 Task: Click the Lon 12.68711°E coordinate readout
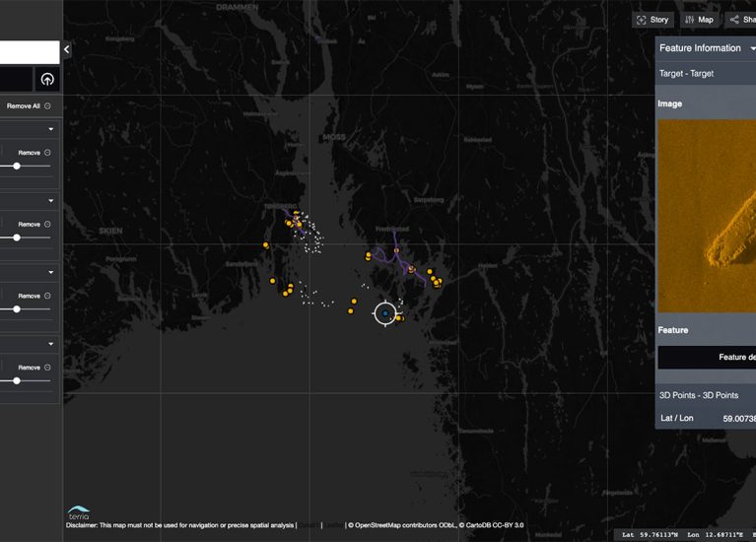715,535
